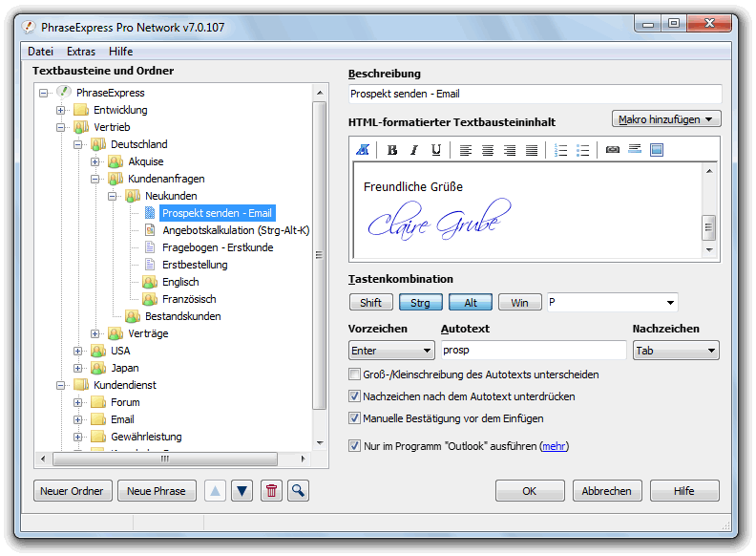
Task: Click the Bestandskunden folder icon
Action: [132, 316]
